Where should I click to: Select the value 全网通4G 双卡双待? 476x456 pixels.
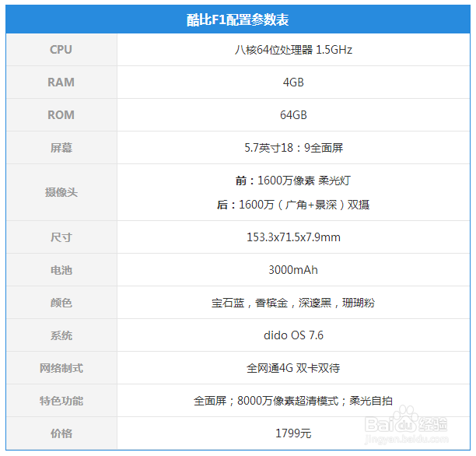point(293,368)
